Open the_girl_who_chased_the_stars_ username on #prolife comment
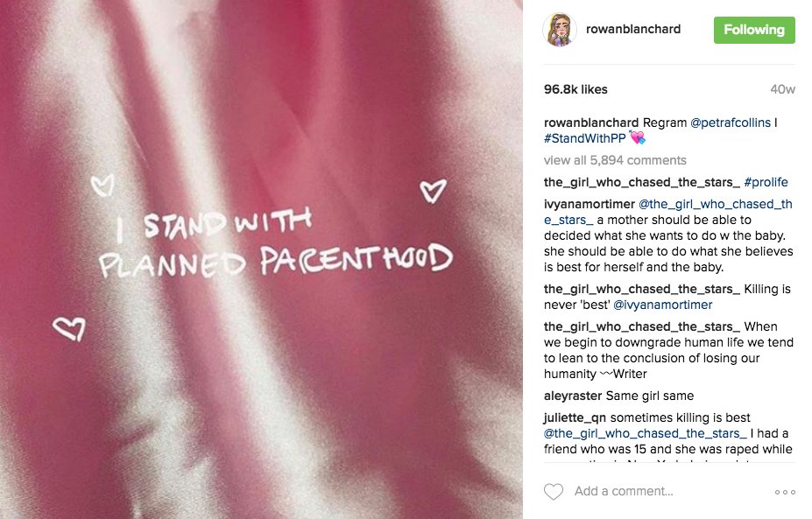 [x=641, y=182]
